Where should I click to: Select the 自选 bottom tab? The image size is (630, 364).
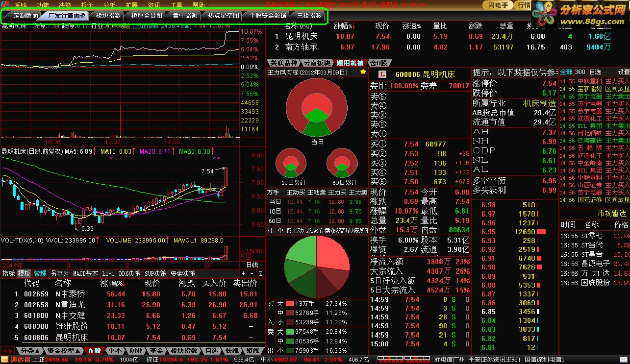(x=212, y=350)
